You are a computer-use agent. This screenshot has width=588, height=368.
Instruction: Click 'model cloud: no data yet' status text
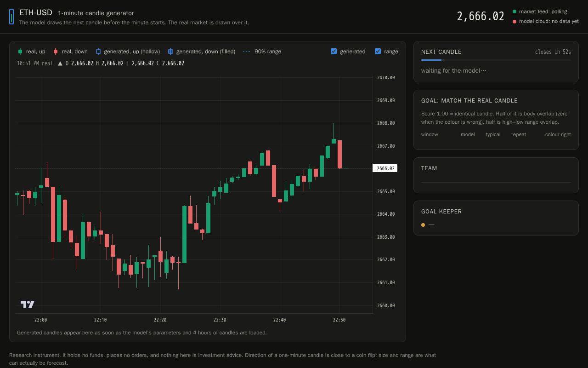coord(549,22)
